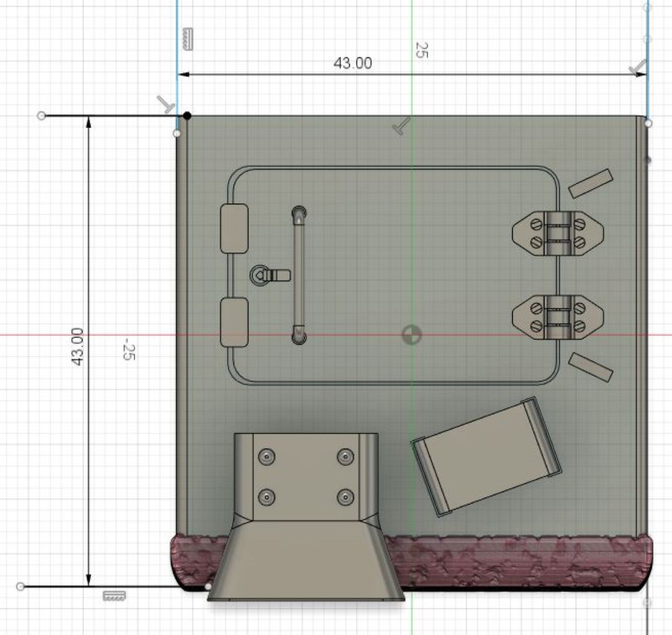Select the upper hinge on the hatch

coord(558,233)
